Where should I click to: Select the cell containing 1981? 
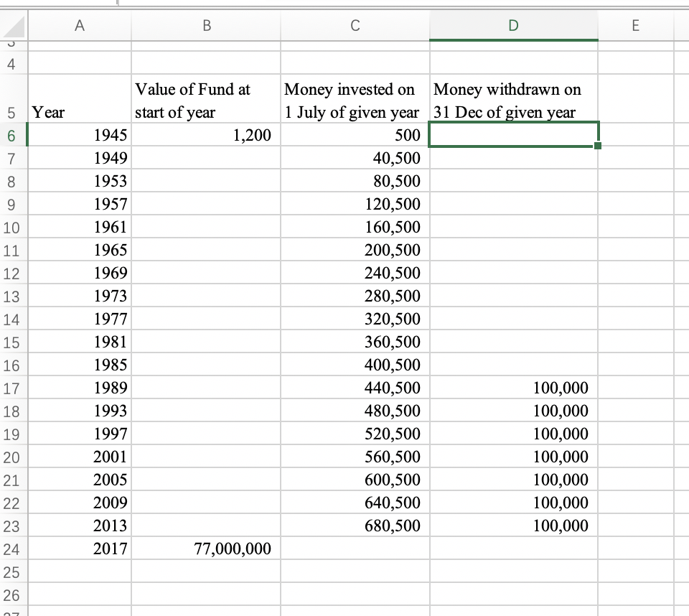tap(80, 341)
